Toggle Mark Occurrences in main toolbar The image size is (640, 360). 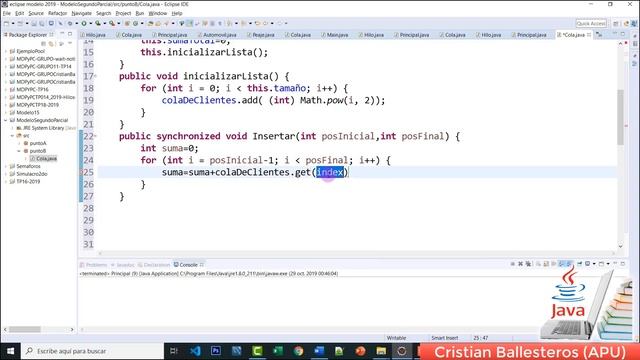[x=189, y=23]
